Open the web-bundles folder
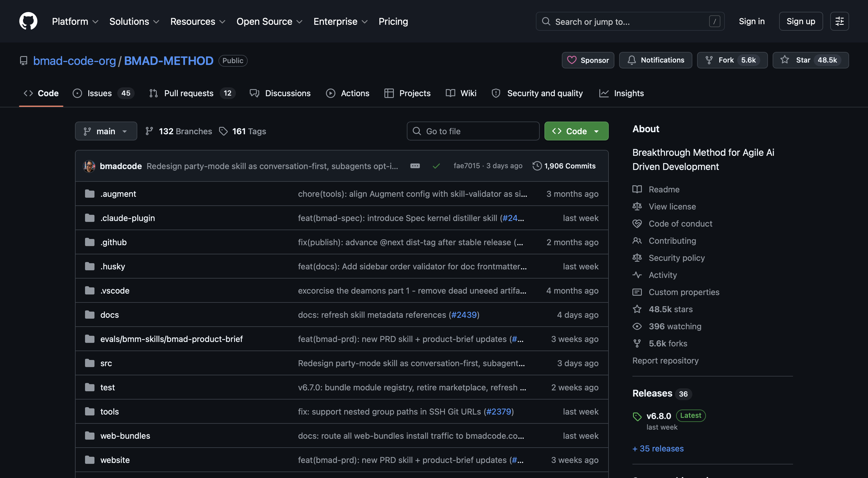This screenshot has width=868, height=478. [125, 436]
